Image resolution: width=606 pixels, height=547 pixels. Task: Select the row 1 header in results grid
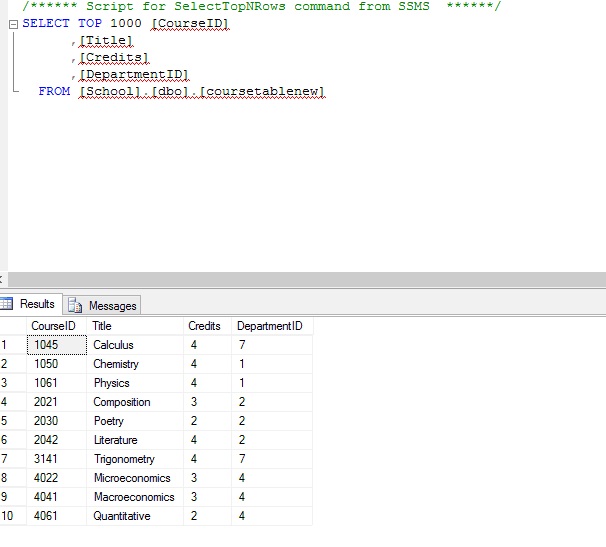13,345
